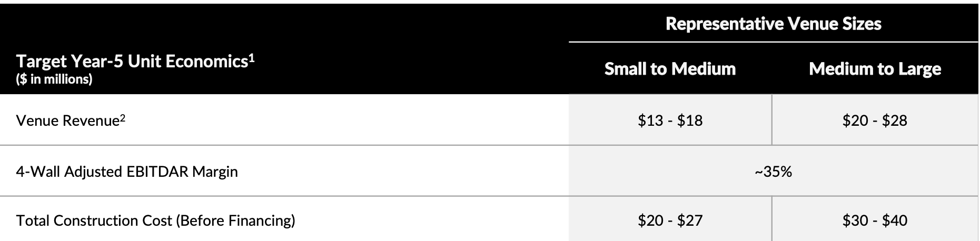Click the $13 - $18 revenue cell

click(670, 120)
